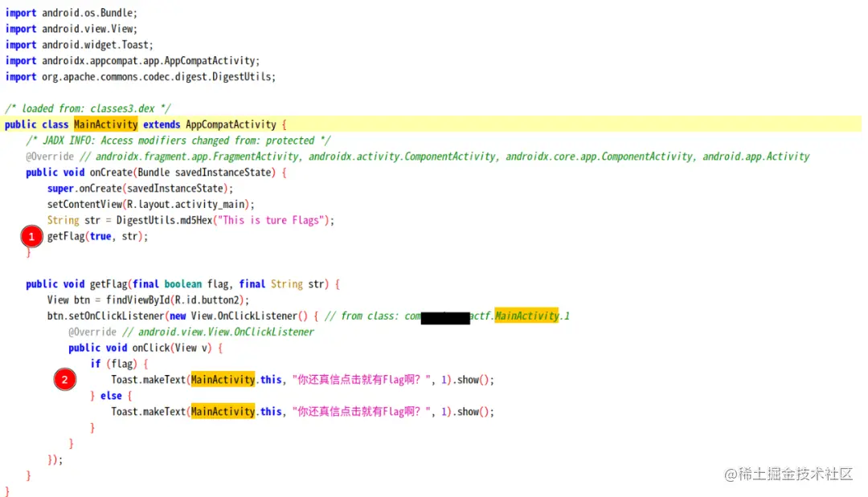This screenshot has height=497, width=868.
Task: Click the 'getFlag(true, str);' call
Action: click(x=97, y=236)
